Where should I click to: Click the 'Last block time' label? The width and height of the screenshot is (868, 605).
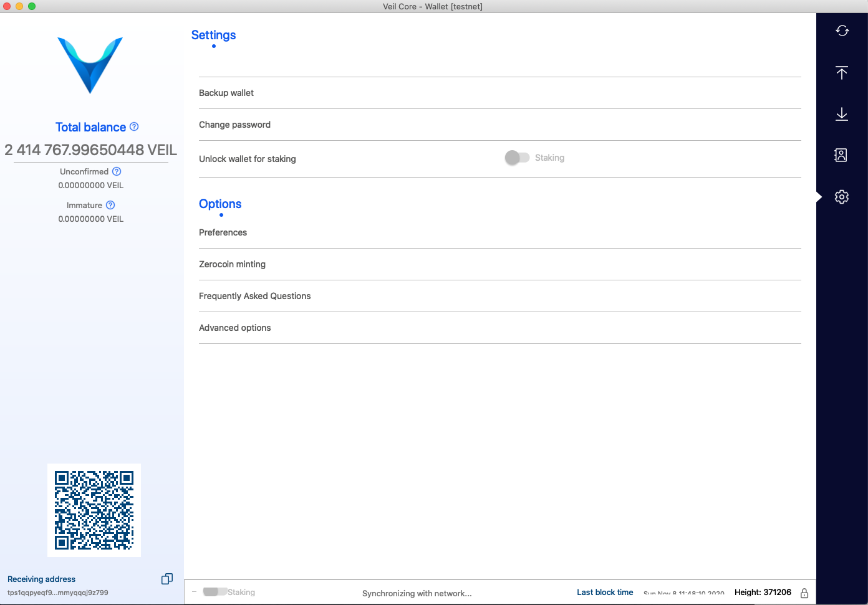pos(605,593)
